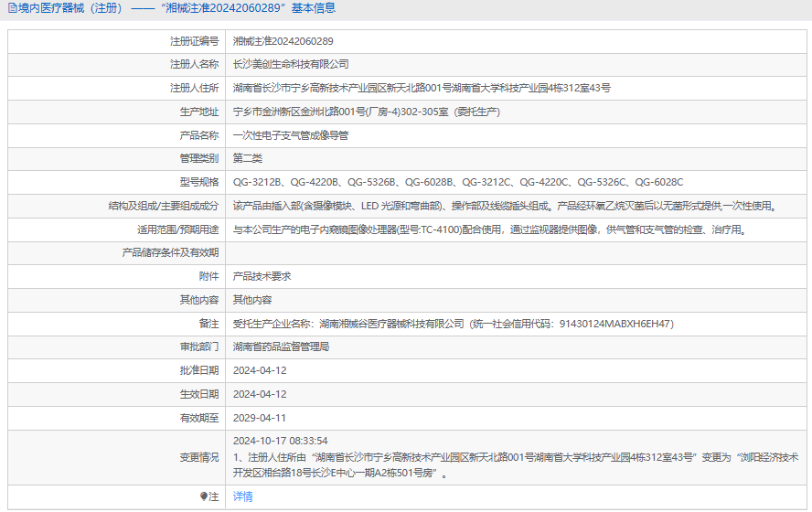This screenshot has height=512, width=812.
Task: Click the 附件 label
Action: click(x=209, y=276)
